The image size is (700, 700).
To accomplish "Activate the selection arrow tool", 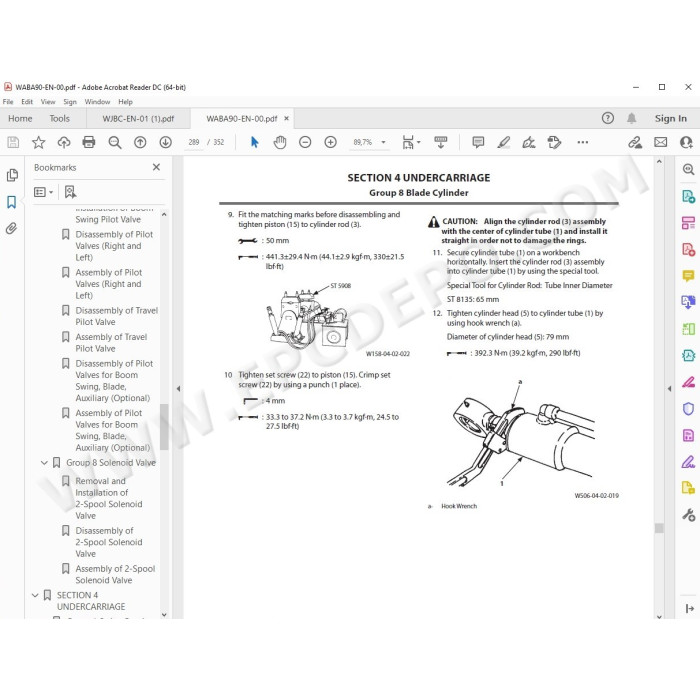I will coord(254,142).
